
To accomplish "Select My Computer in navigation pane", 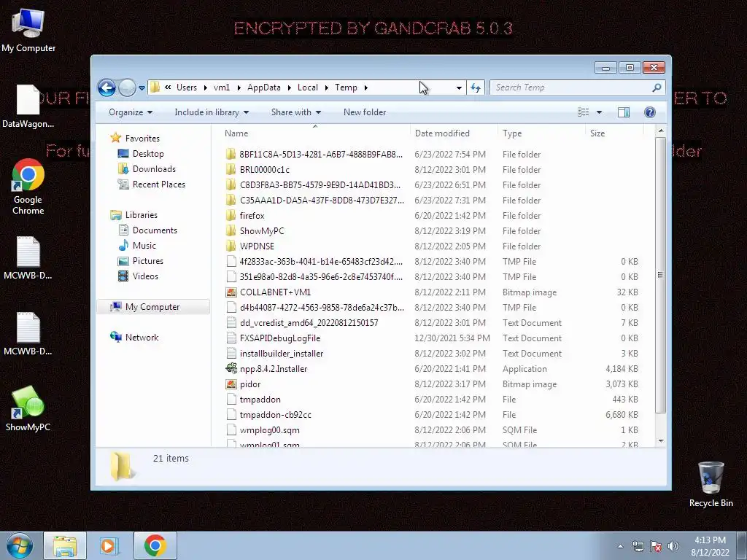I will pyautogui.click(x=153, y=307).
